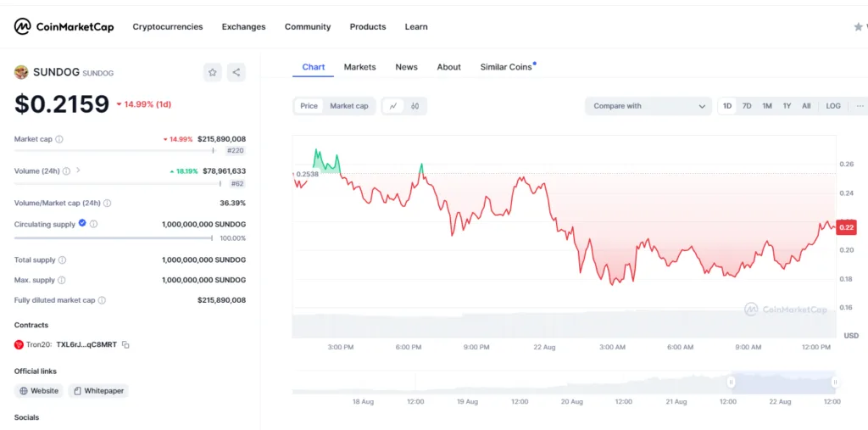
Task: Switch to the News tab
Action: click(x=406, y=67)
